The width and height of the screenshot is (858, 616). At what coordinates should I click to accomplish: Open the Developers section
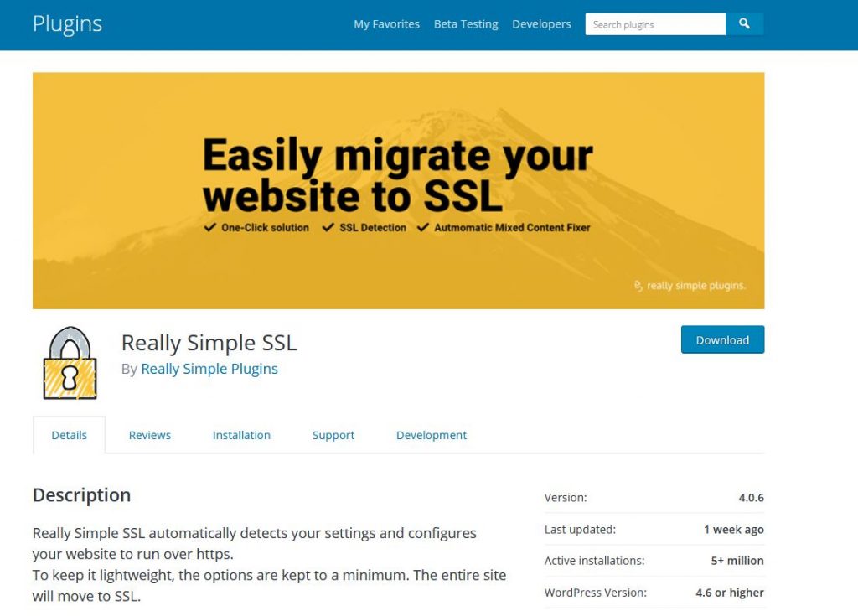coord(541,24)
